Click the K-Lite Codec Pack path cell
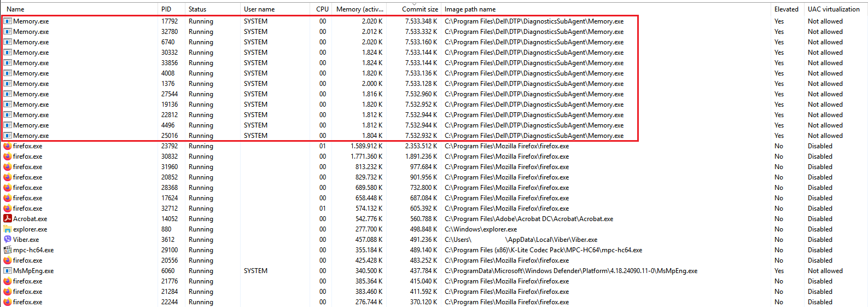 point(543,250)
